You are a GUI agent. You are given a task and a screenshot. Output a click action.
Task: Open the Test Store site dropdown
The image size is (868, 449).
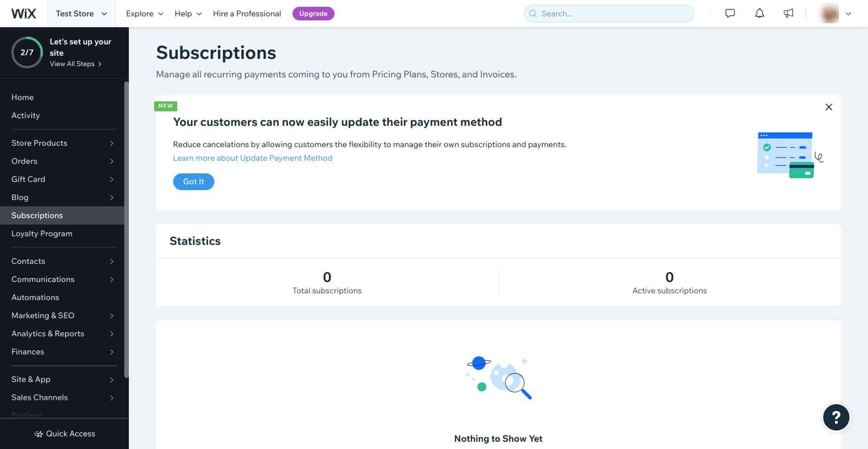click(82, 14)
